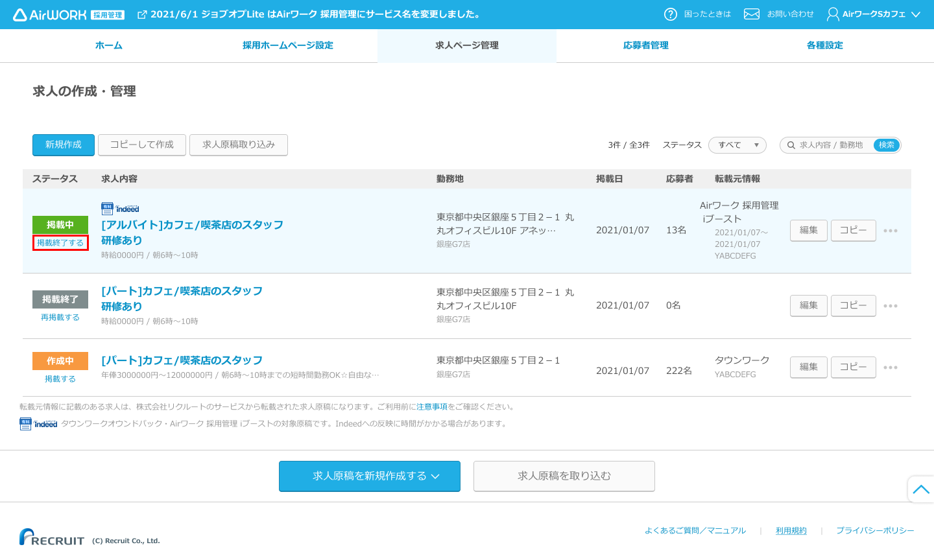Viewport: 934px width, 560px height.
Task: Open the 2021/6/1 service name change announcement
Action: 316,14
